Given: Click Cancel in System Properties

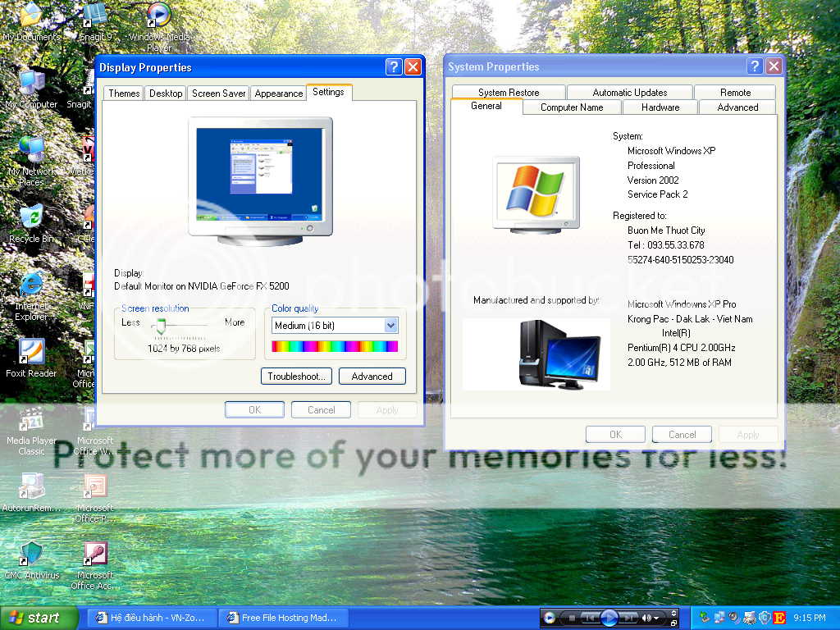Looking at the screenshot, I should tap(682, 435).
